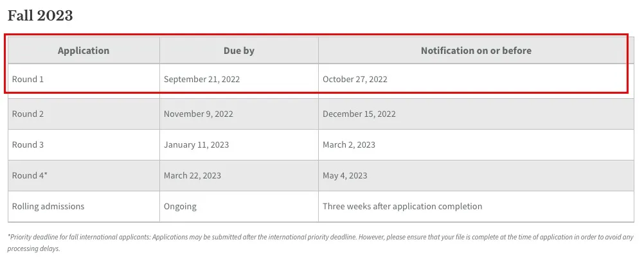Select the Round 3 cell
The image size is (644, 260).
click(x=28, y=144)
